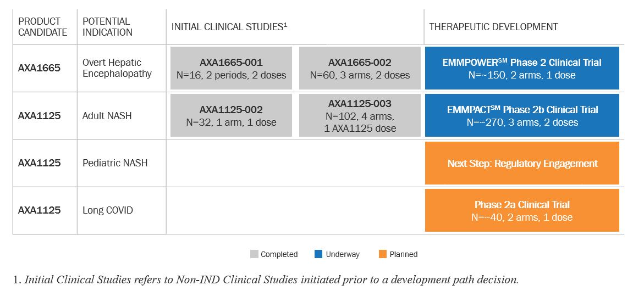644x302 pixels.
Task: Click the Initial Clinical Studies footnote text
Action: [x=265, y=279]
